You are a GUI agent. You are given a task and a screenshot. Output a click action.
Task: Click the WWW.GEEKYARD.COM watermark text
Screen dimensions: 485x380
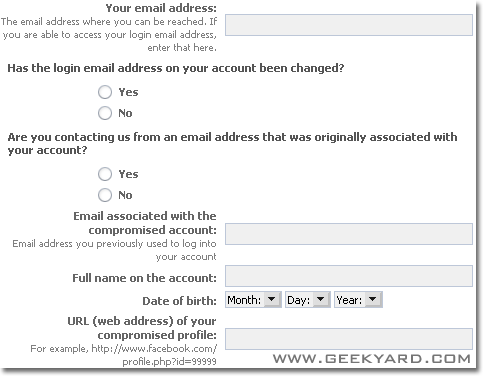pyautogui.click(x=372, y=359)
